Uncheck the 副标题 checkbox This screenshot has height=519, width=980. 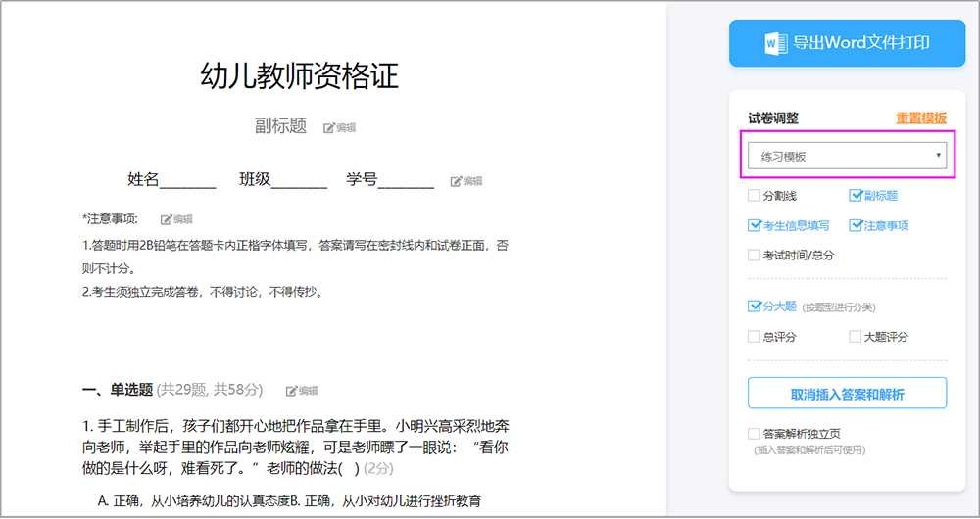[856, 196]
